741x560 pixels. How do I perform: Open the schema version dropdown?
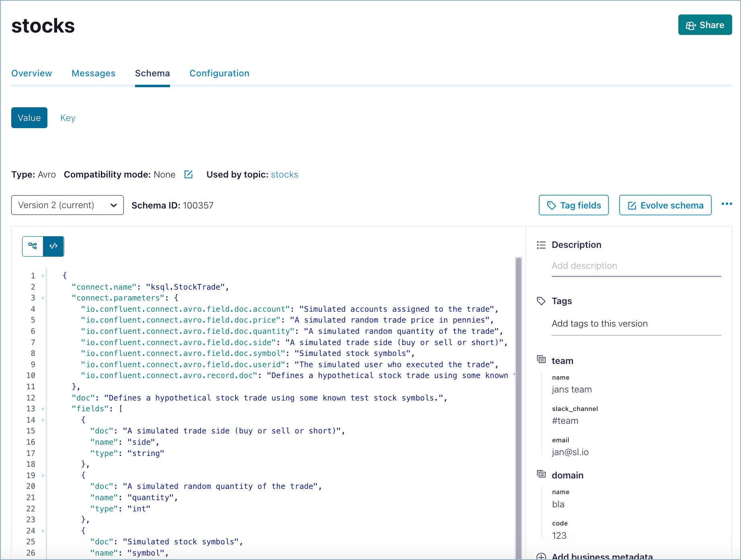click(x=67, y=205)
